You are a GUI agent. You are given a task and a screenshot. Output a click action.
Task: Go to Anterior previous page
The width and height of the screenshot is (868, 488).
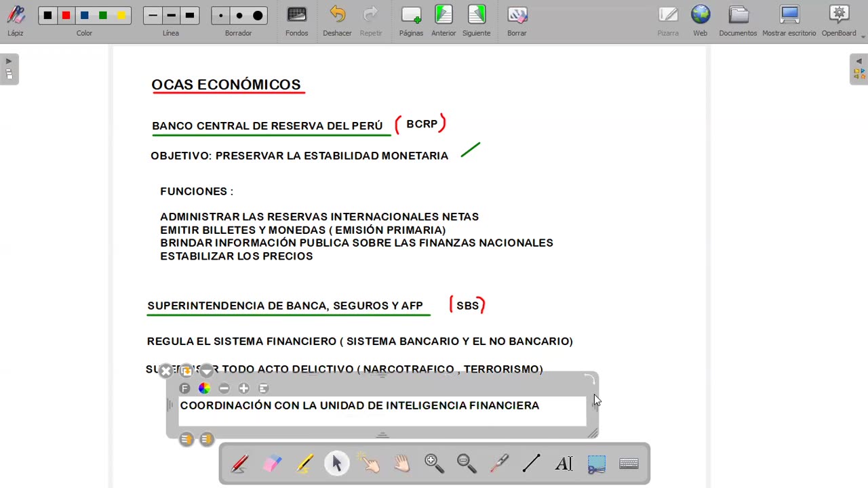(x=443, y=20)
